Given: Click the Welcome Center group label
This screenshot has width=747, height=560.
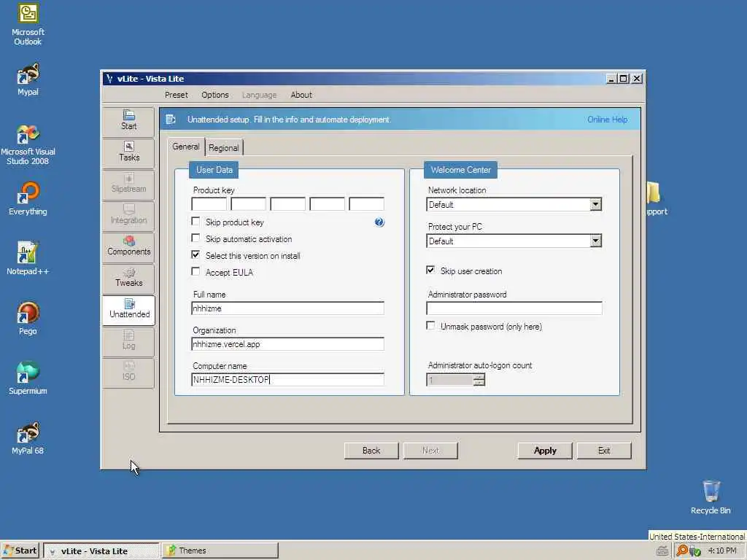Looking at the screenshot, I should (461, 170).
